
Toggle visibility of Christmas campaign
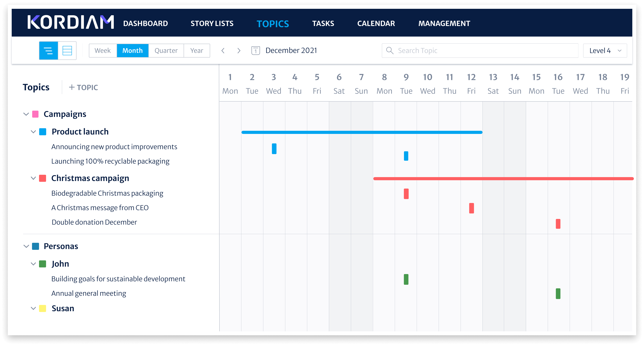pyautogui.click(x=34, y=178)
